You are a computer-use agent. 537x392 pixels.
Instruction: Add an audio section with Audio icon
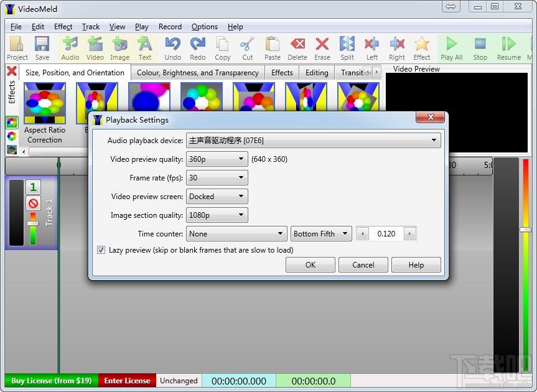click(x=70, y=48)
